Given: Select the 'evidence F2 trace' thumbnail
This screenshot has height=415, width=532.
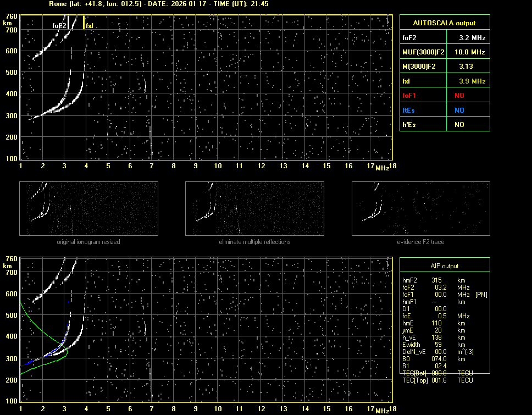Looking at the screenshot, I should (421, 209).
